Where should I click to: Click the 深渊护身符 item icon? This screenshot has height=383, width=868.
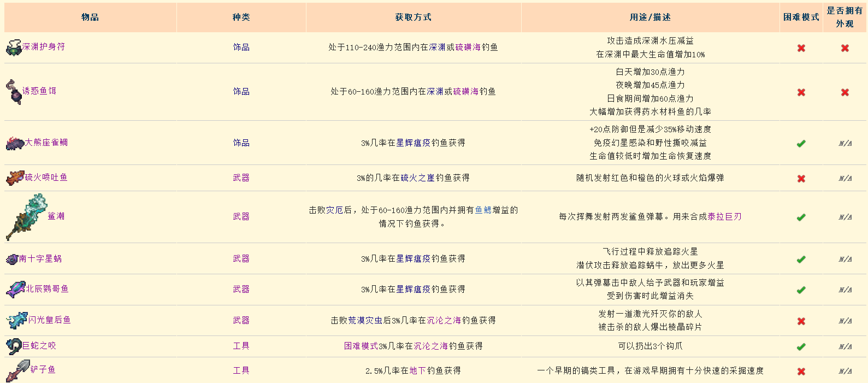tap(14, 48)
